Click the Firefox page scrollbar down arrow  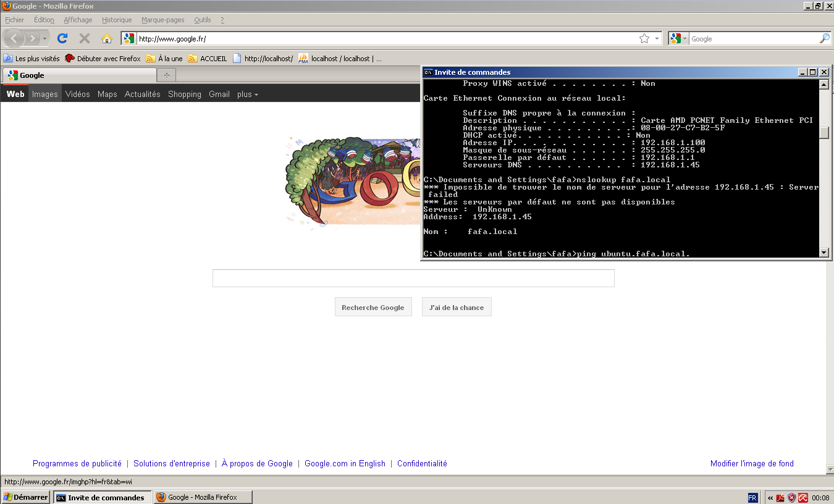pyautogui.click(x=829, y=469)
